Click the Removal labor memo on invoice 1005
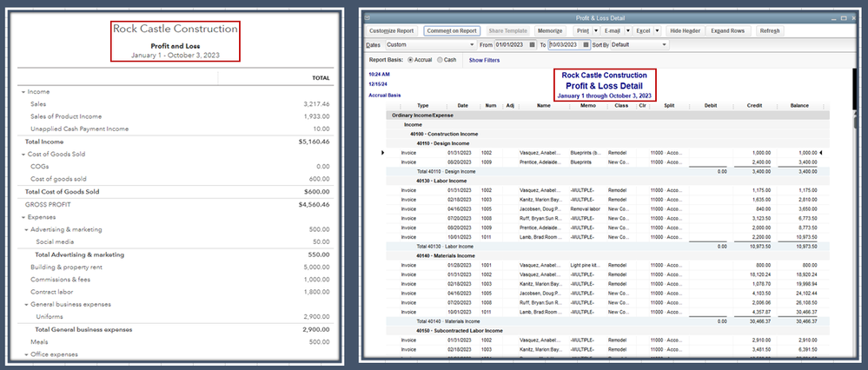The height and width of the screenshot is (370, 868). pos(585,209)
